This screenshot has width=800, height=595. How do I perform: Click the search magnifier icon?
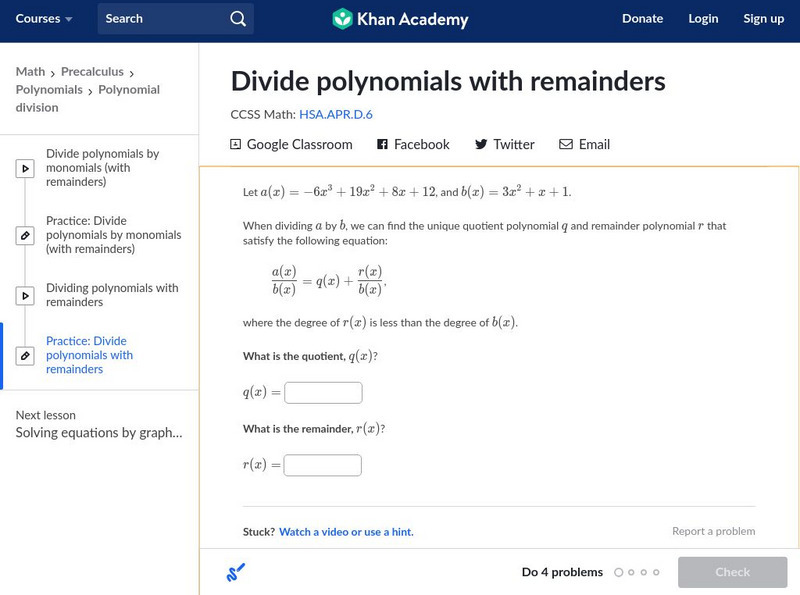pos(237,19)
